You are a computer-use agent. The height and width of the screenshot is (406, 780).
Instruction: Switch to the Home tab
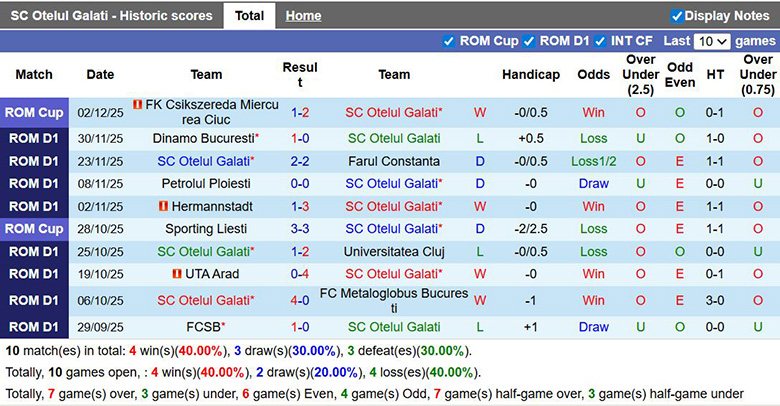click(303, 16)
